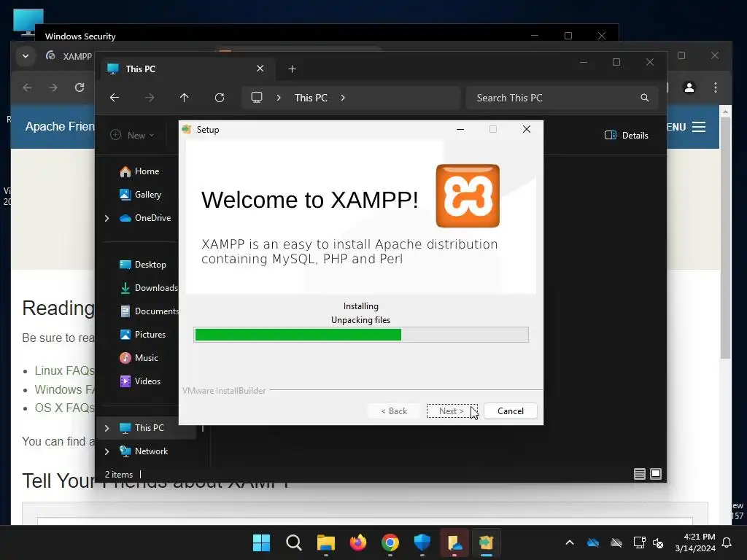
Task: Click the Music note icon in sidebar
Action: [x=125, y=357]
